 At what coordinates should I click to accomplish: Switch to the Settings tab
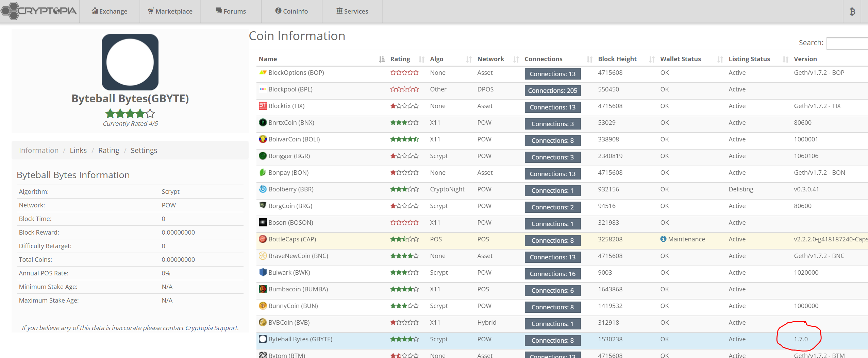tap(144, 150)
